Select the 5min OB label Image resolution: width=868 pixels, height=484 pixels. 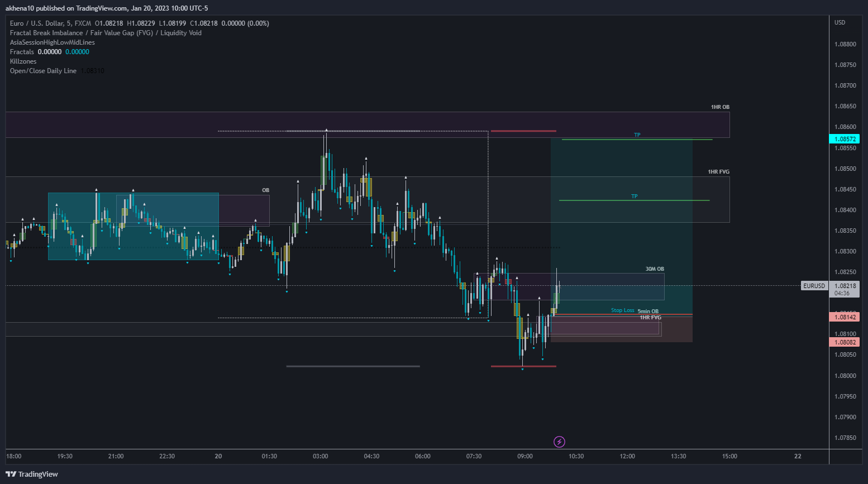click(648, 312)
